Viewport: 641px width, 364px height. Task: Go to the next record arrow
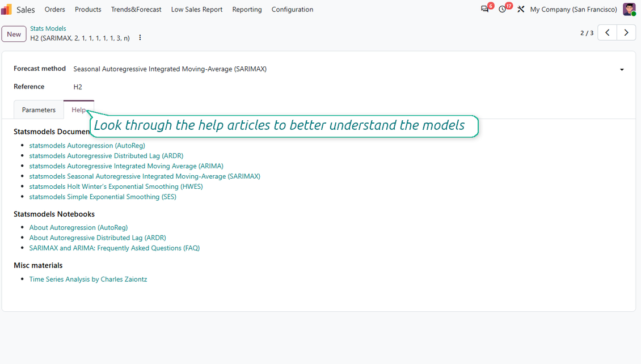(x=626, y=33)
